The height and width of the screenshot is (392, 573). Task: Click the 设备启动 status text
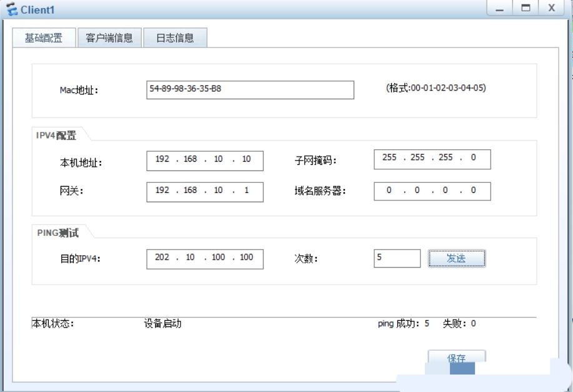coord(162,323)
